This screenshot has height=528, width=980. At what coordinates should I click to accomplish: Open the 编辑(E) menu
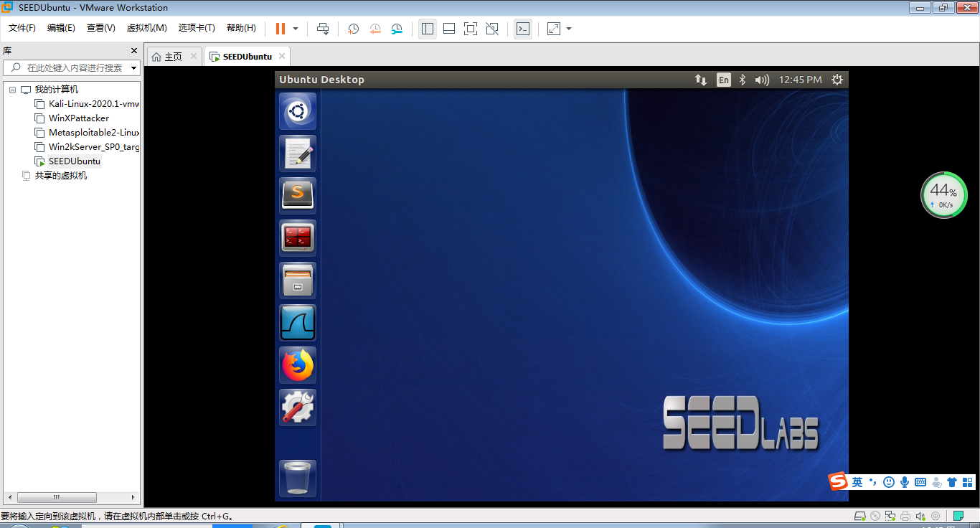point(61,28)
